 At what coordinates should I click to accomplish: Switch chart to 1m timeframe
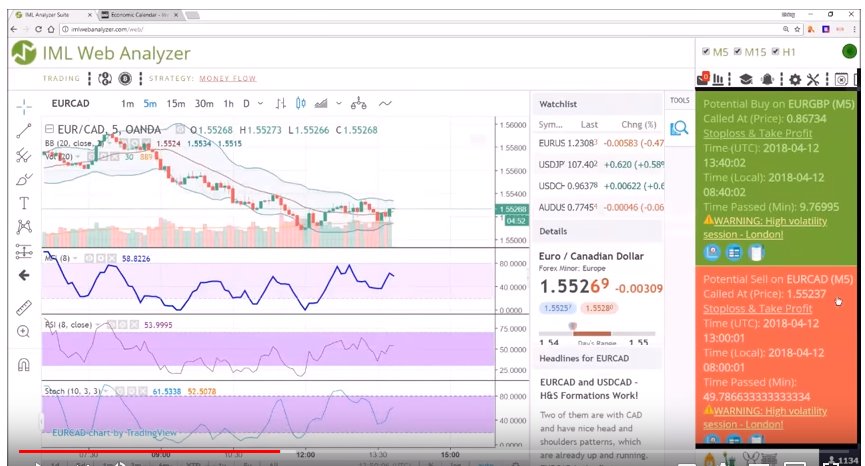[x=127, y=103]
